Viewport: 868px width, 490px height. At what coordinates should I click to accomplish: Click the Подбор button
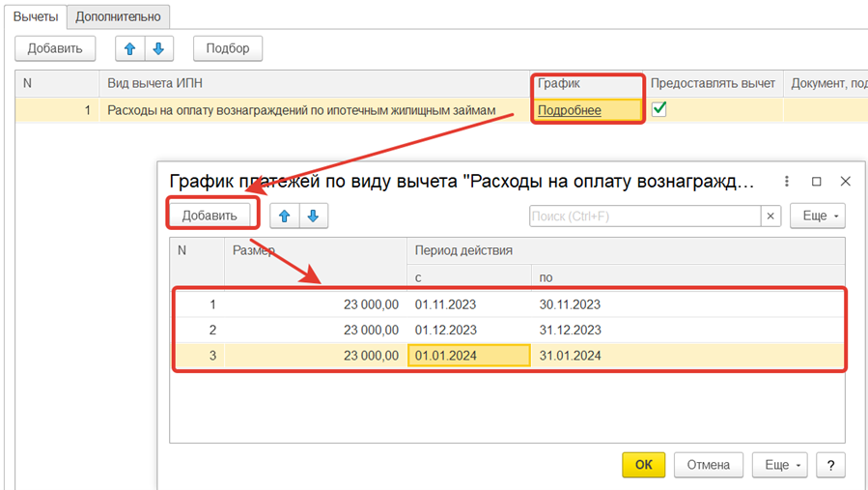pyautogui.click(x=227, y=48)
